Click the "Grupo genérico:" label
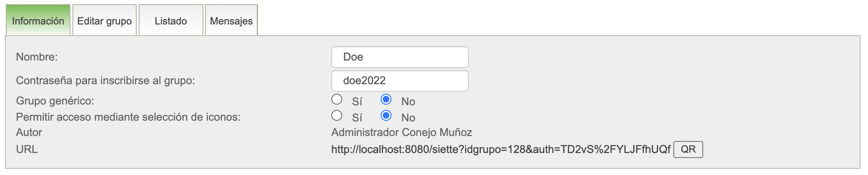868x175 pixels. (55, 101)
